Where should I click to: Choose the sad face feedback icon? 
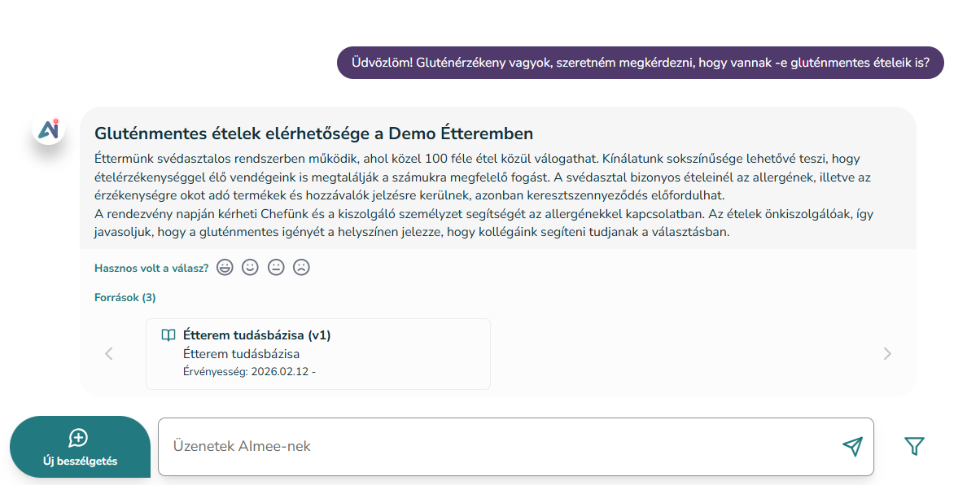301,267
